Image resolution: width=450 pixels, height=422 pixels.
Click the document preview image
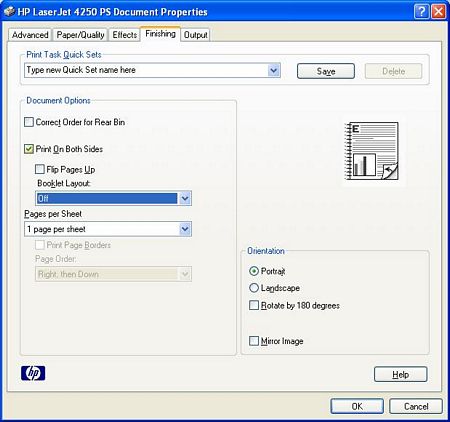(x=372, y=151)
